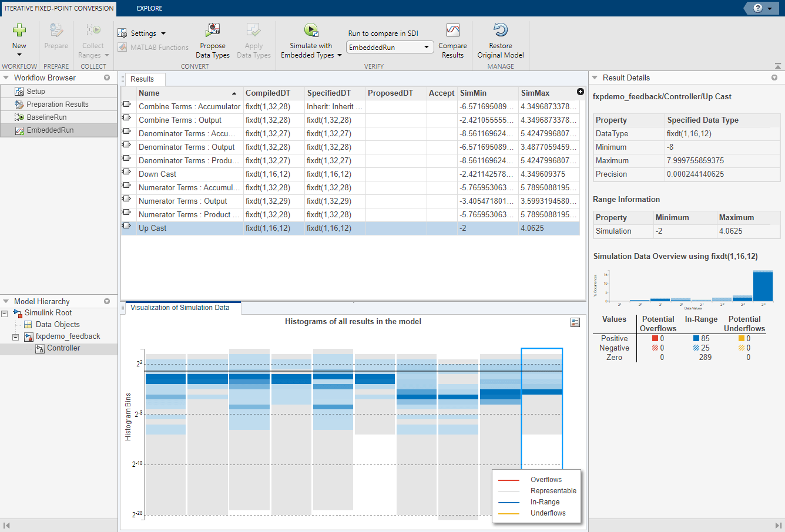Sort results by the SimMax column header
The image size is (785, 532).
[535, 93]
